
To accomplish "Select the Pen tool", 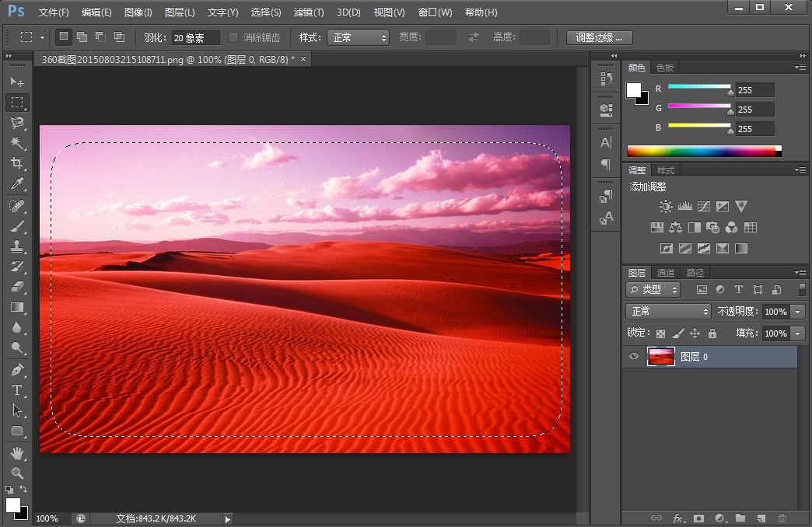I will coord(17,370).
